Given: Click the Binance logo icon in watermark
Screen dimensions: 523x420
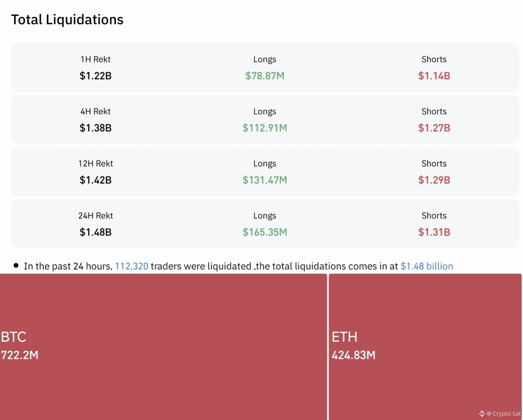Looking at the screenshot, I should pos(482,414).
